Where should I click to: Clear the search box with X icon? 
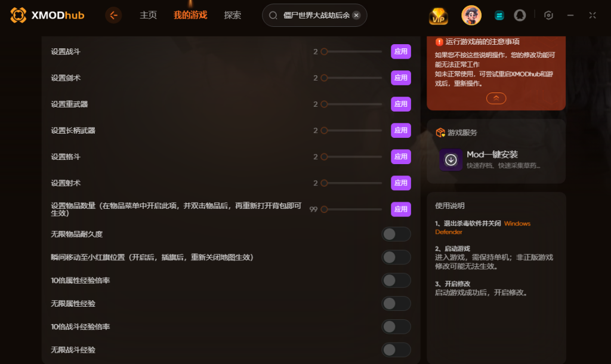356,15
